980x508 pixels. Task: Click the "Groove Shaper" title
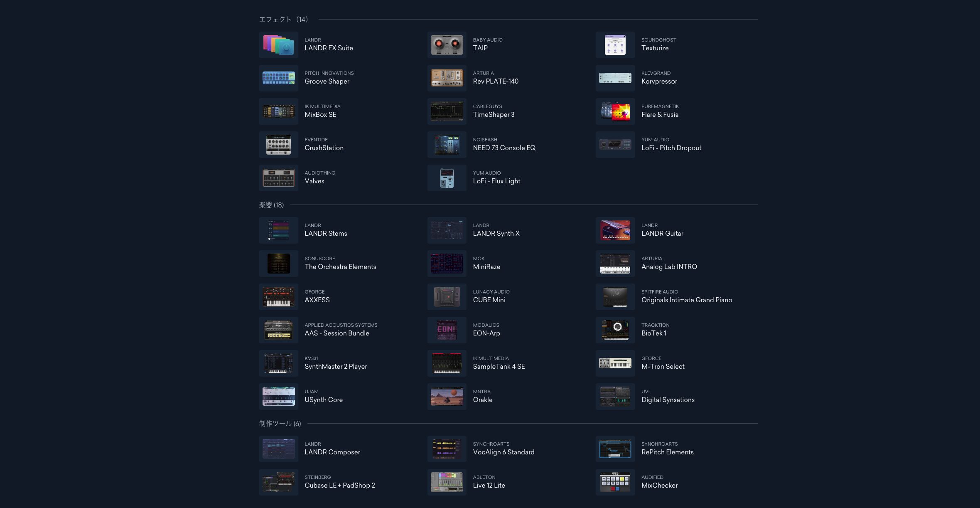tap(327, 81)
